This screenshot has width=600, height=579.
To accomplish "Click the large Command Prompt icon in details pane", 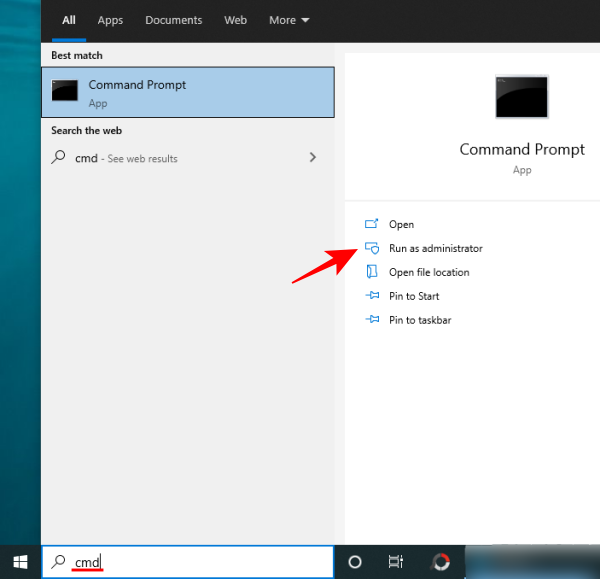I will [521, 97].
